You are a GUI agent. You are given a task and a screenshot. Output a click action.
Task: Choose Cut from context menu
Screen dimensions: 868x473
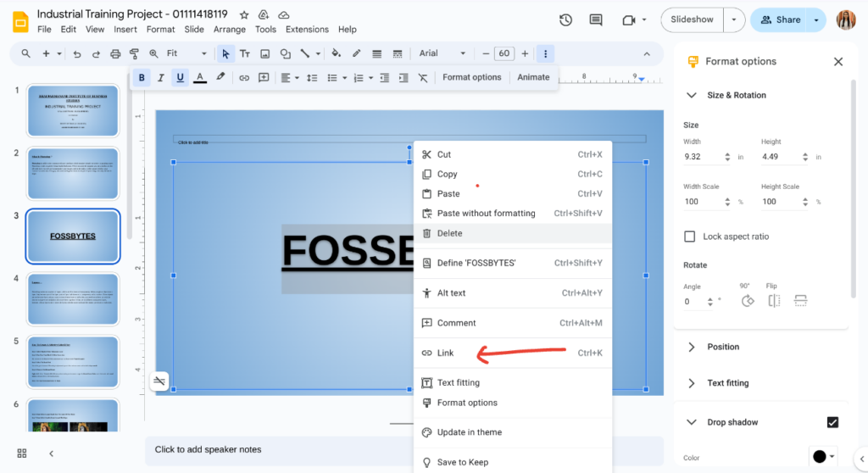coord(513,154)
